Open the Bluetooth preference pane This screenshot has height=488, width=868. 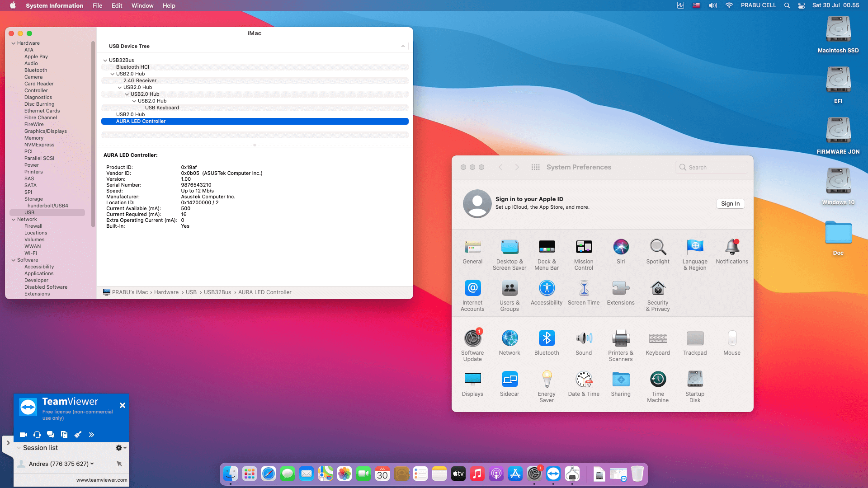[546, 343]
